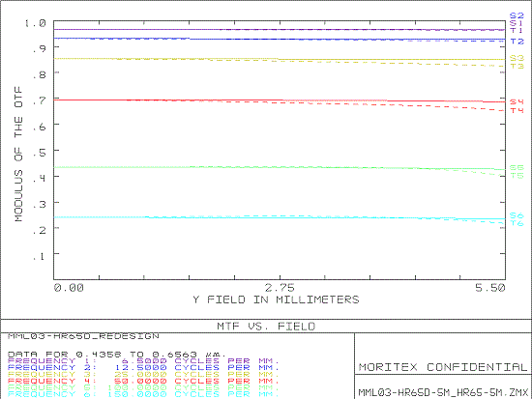Select the red Frequency 4 legend line
Image resolution: width=532 pixels, height=399 pixels.
click(143, 381)
